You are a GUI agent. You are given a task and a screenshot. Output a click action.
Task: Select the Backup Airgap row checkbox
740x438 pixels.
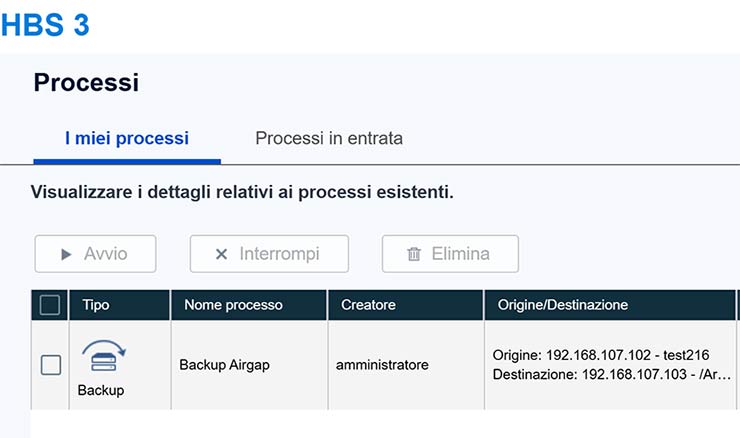[50, 365]
